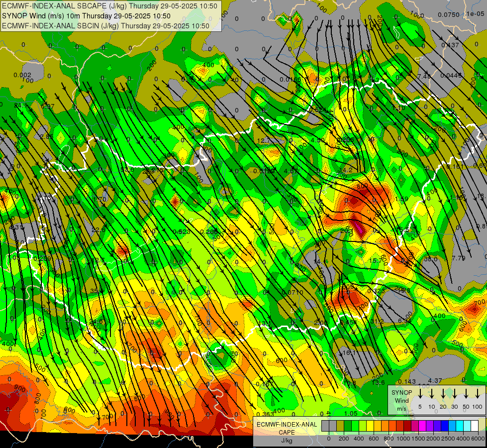
Task: Click the 'SYNOP' label in the wind legend
Action: coord(401,393)
